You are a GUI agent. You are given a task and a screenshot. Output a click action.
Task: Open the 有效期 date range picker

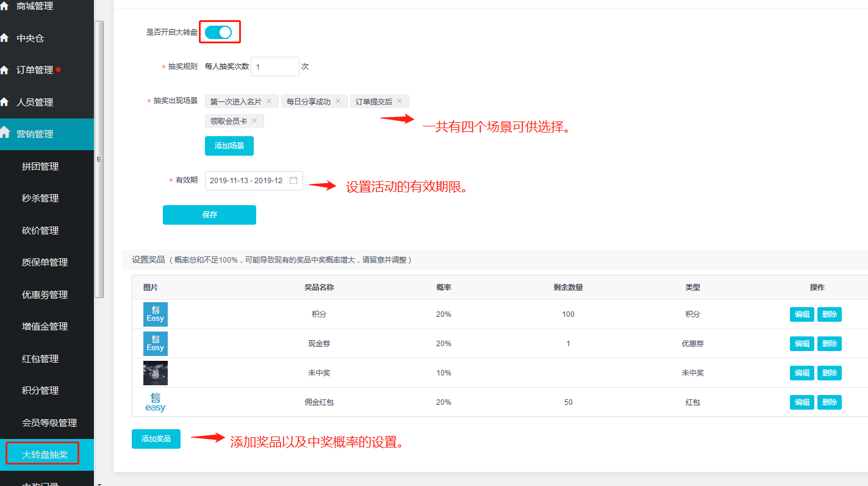[254, 180]
